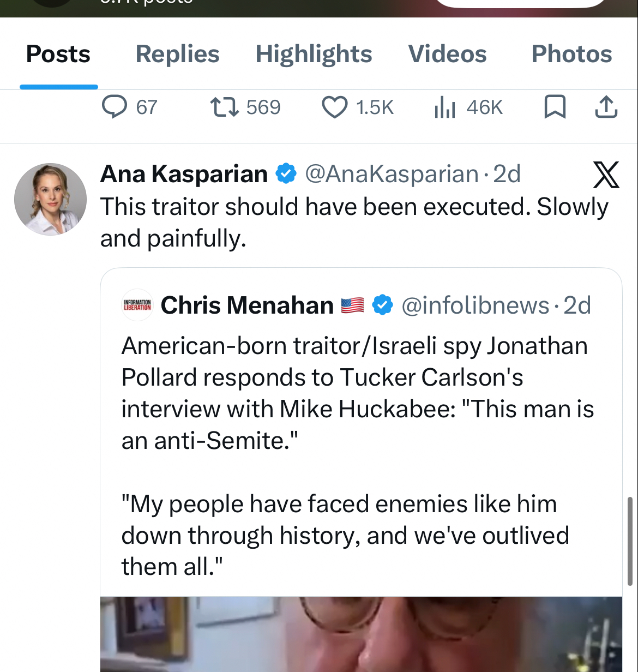Image resolution: width=638 pixels, height=672 pixels.
Task: Bookmark the post above
Action: 555,107
